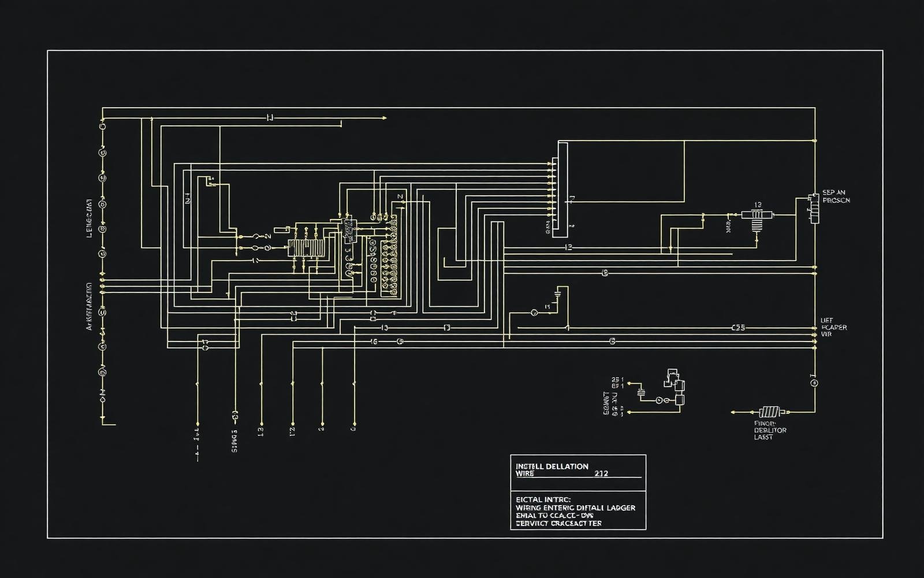Select the number 212 in title block
The height and width of the screenshot is (578, 924).
[601, 473]
